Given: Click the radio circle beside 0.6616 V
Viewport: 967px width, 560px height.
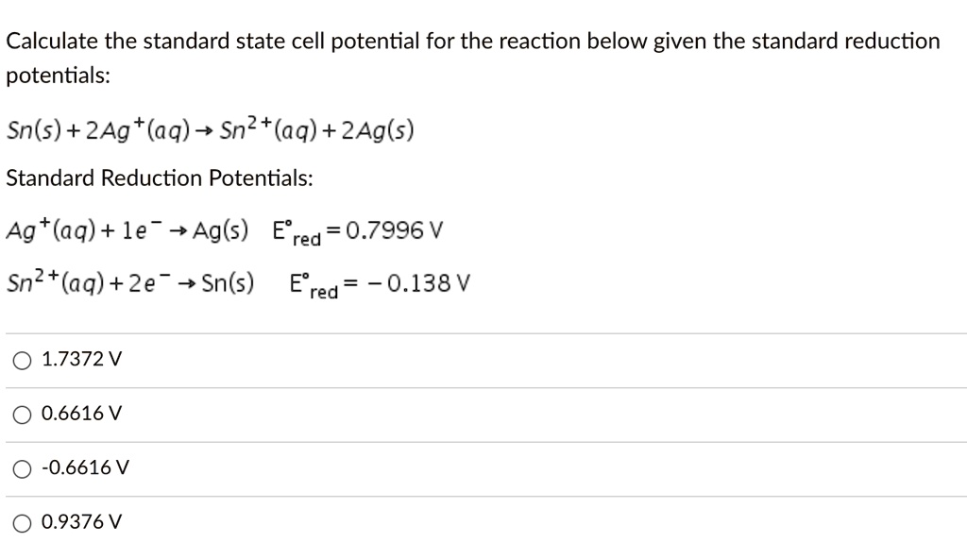Looking at the screenshot, I should [x=20, y=413].
